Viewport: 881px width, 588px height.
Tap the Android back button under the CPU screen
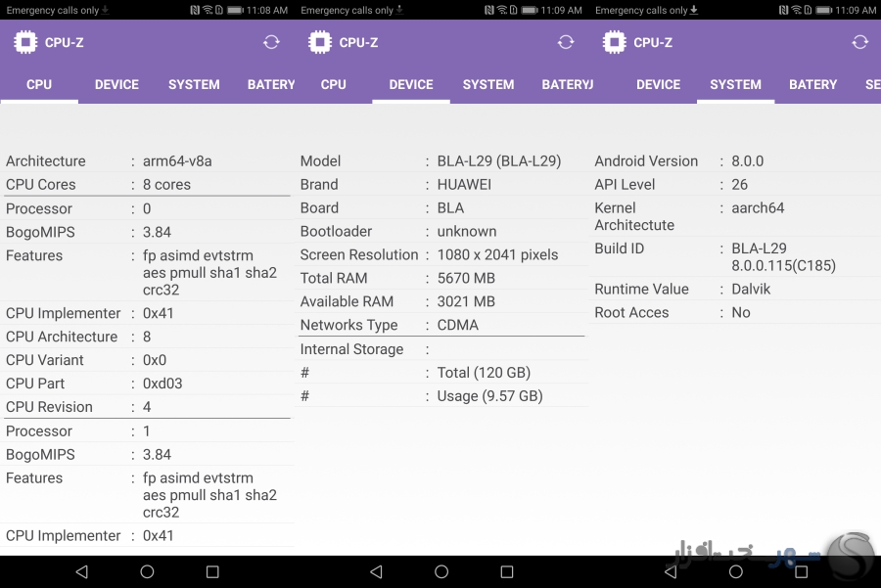tap(82, 571)
